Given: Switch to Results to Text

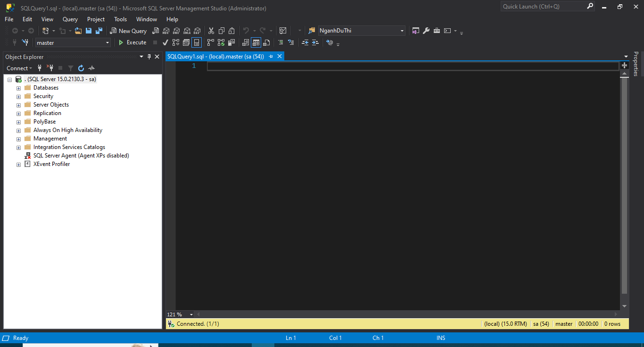Looking at the screenshot, I should [246, 42].
